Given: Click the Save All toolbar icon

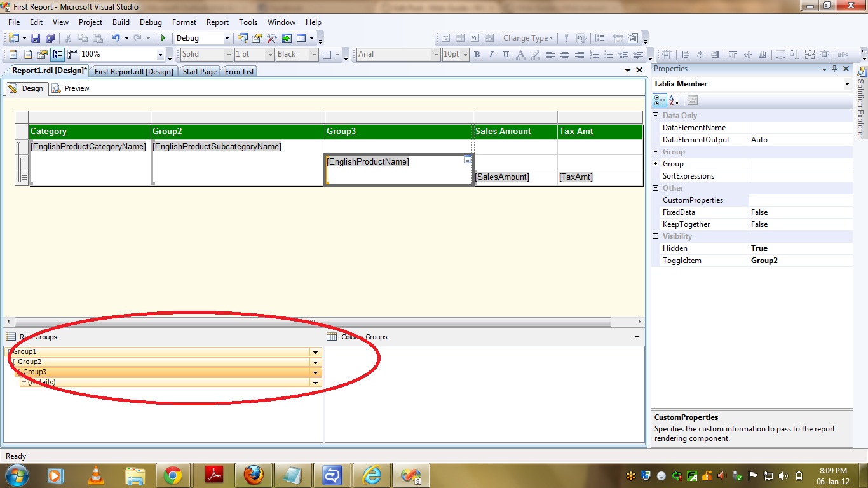Looking at the screenshot, I should 50,39.
